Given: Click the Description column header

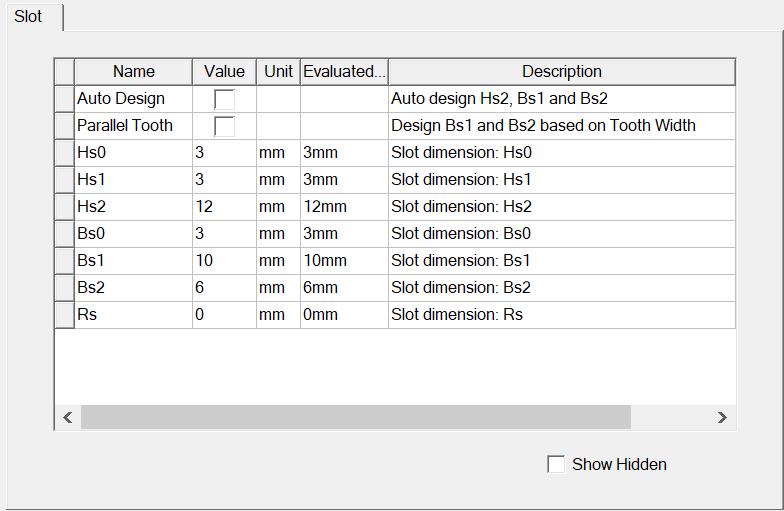Looking at the screenshot, I should point(562,72).
